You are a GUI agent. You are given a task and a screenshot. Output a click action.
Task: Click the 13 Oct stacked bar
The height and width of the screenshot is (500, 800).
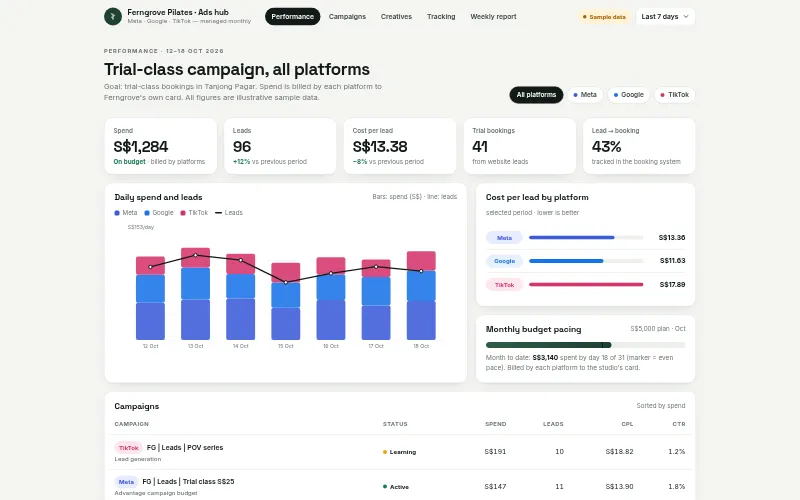pos(195,294)
